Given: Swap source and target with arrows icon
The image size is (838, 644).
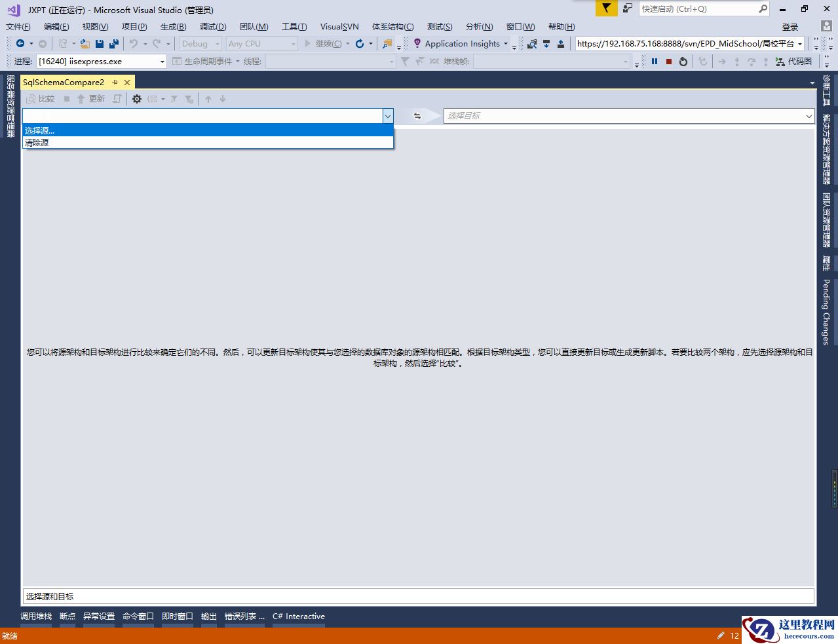Looking at the screenshot, I should click(x=417, y=116).
